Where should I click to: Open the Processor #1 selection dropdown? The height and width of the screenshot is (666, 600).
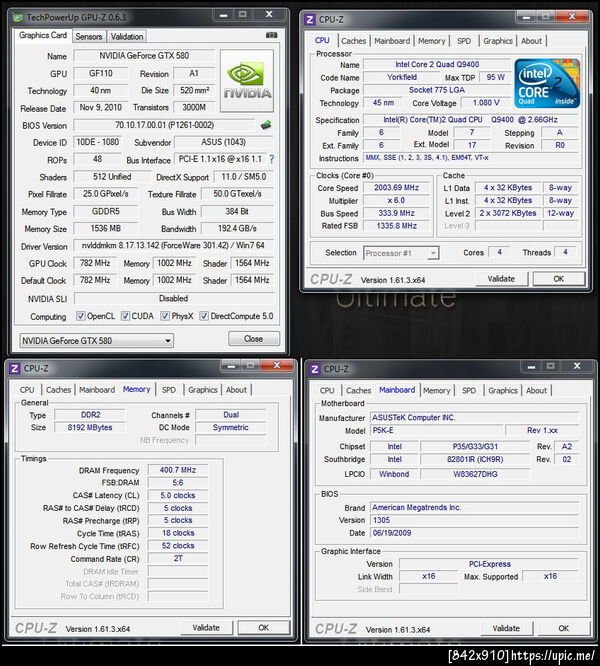point(401,253)
